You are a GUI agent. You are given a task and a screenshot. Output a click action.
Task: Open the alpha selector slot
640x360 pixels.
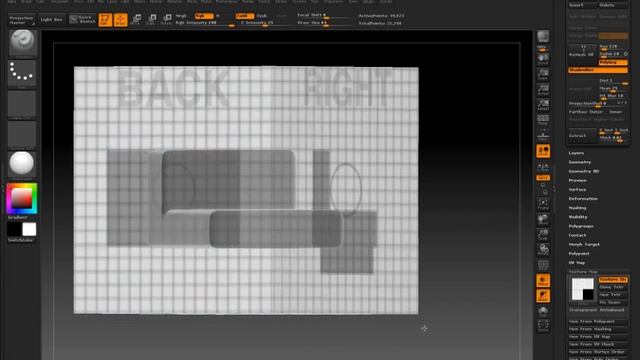click(22, 104)
